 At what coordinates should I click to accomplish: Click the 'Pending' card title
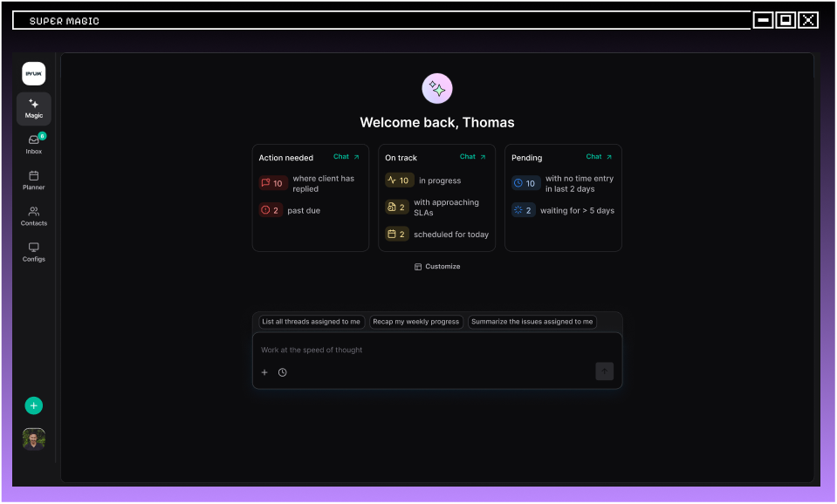point(527,158)
